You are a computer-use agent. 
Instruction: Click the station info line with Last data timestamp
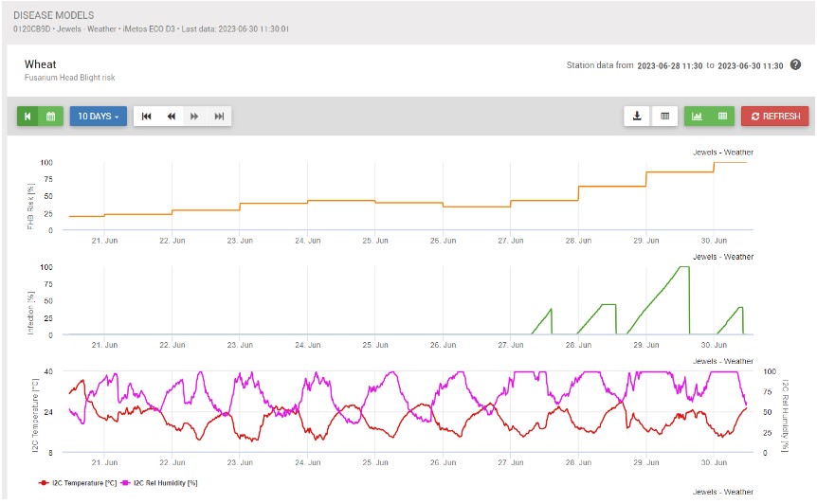pyautogui.click(x=151, y=29)
